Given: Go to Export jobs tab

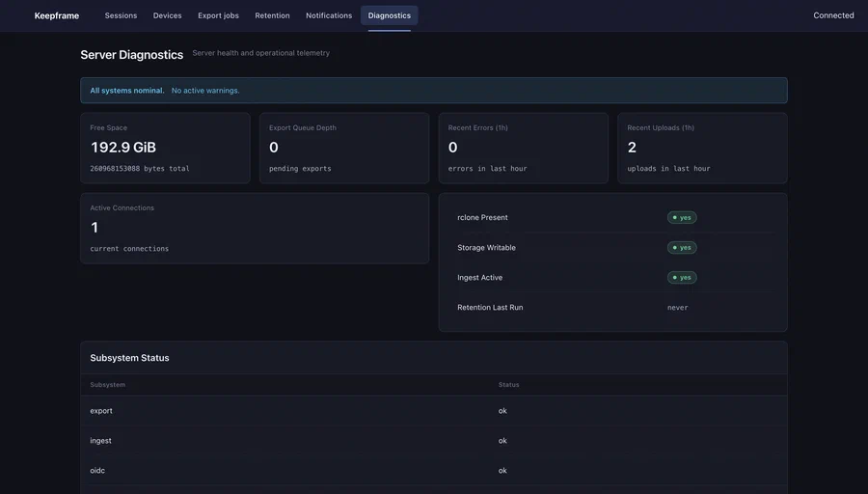Looking at the screenshot, I should tap(218, 15).
